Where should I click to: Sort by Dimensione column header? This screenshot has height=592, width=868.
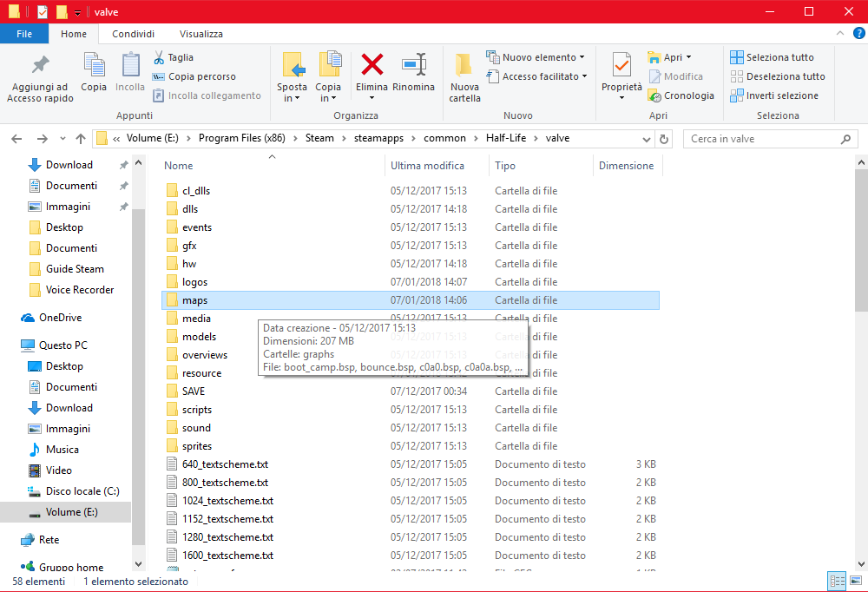click(628, 166)
